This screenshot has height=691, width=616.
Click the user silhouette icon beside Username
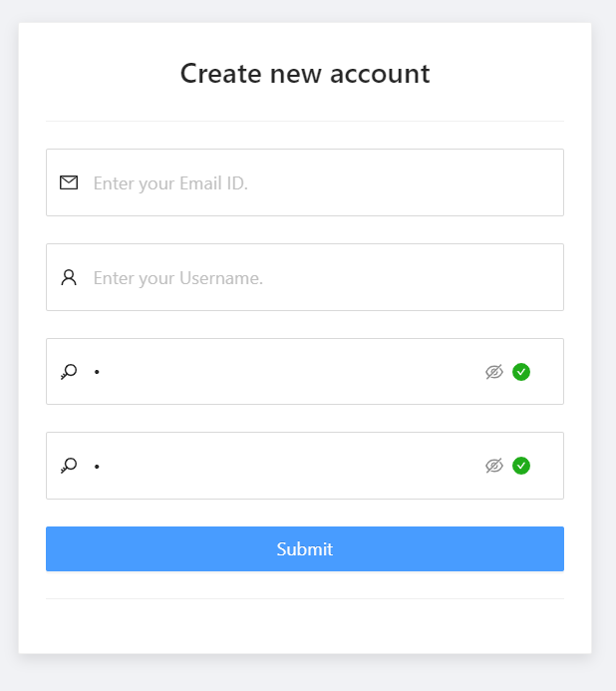[69, 277]
